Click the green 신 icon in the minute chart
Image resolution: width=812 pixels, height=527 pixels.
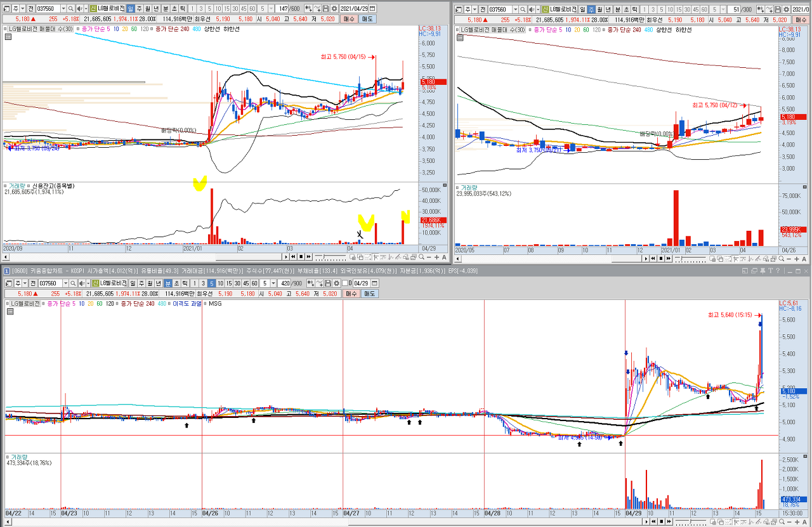95,283
